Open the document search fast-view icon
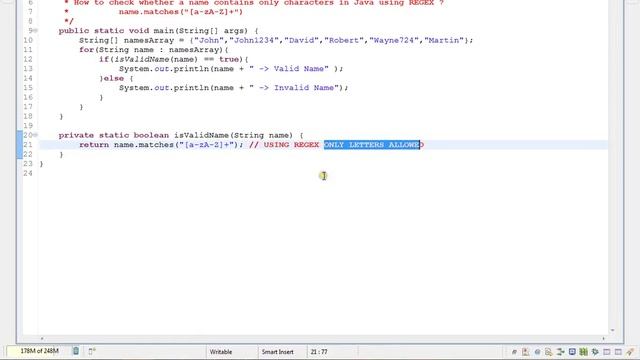 click(x=549, y=351)
